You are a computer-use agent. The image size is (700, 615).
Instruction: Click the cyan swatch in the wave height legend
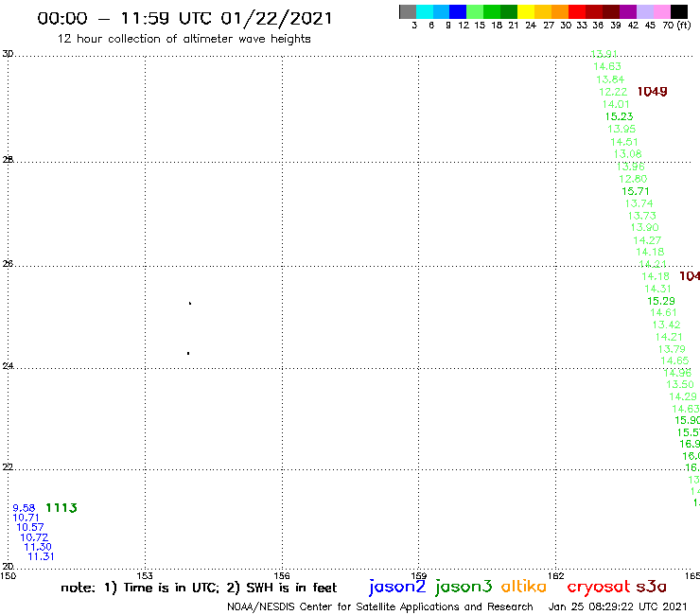(x=425, y=11)
